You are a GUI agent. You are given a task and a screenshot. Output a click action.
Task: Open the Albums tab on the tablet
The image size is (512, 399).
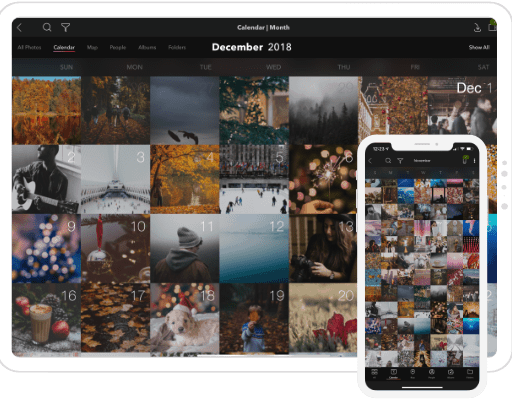pyautogui.click(x=147, y=47)
